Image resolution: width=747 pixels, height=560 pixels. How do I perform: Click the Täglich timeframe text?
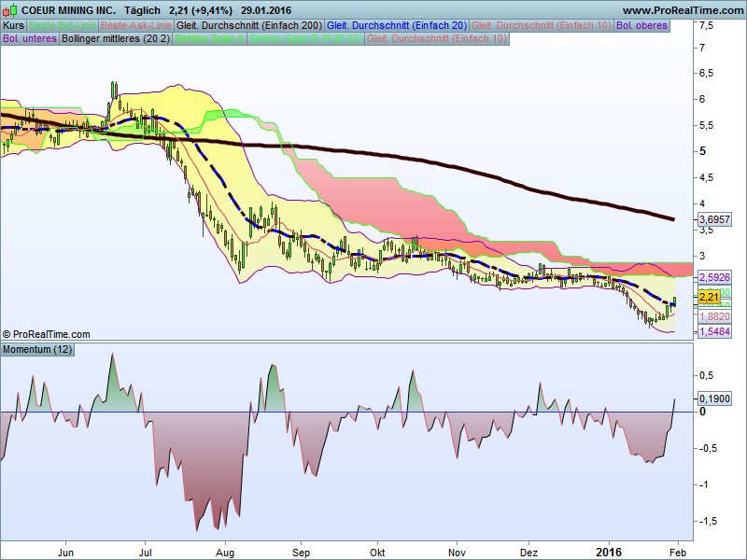142,10
